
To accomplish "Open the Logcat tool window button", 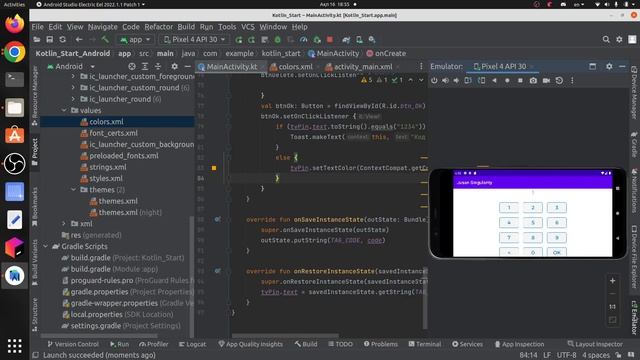I will point(192,344).
